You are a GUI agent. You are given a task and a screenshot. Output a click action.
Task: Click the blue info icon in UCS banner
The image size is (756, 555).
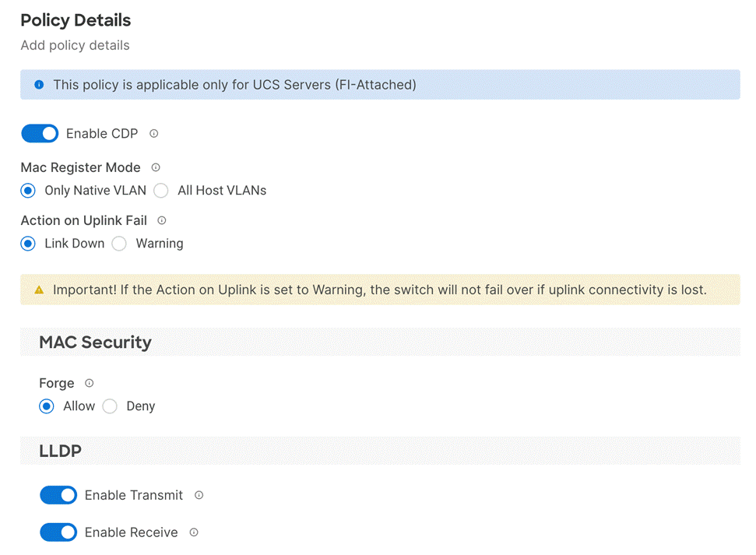(x=39, y=85)
